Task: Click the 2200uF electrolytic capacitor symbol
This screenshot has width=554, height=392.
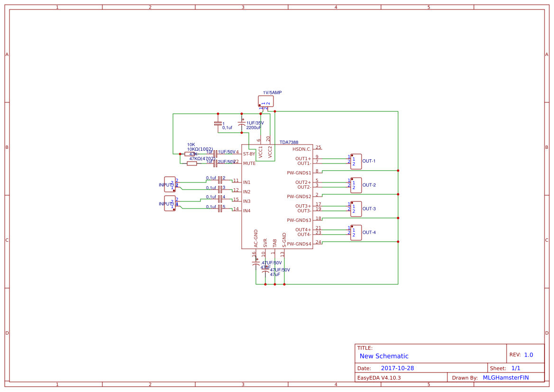Action: tap(242, 124)
